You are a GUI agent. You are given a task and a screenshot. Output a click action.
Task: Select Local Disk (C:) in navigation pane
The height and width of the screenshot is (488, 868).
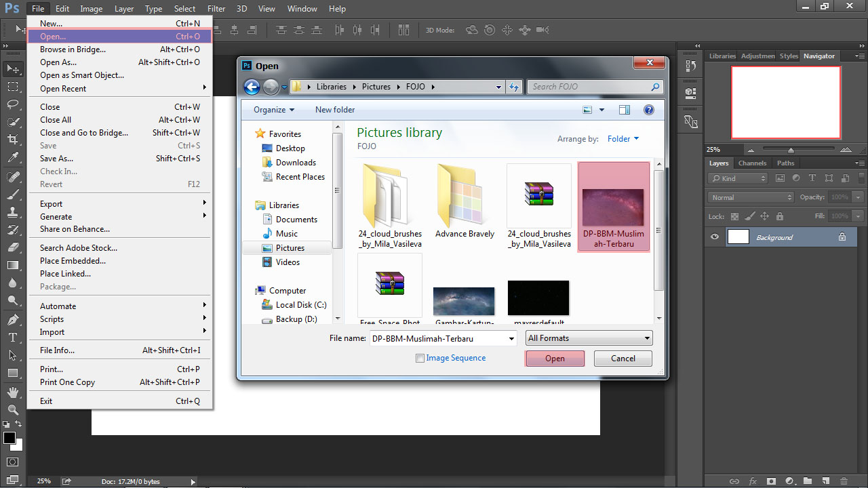[x=294, y=305]
